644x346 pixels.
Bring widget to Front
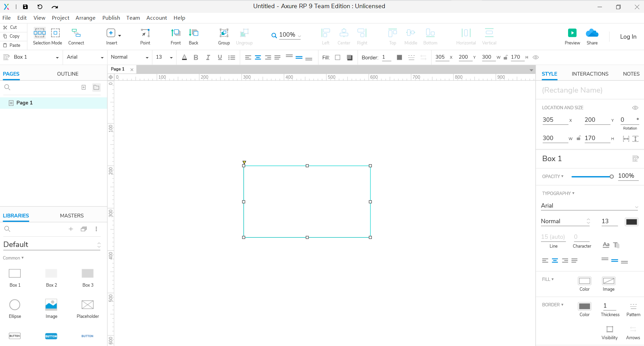click(176, 36)
